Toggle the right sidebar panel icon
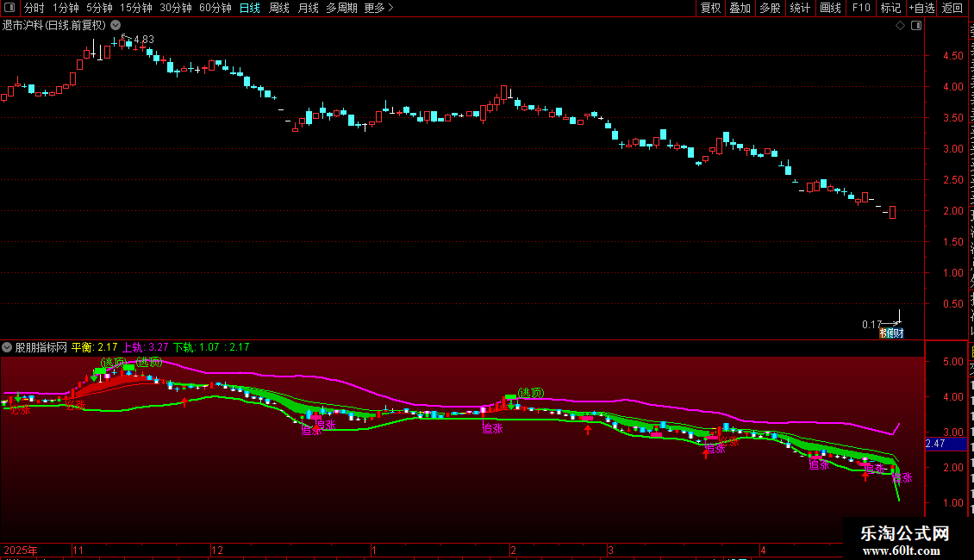Screen dimensions: 974x560 pyautogui.click(x=916, y=26)
